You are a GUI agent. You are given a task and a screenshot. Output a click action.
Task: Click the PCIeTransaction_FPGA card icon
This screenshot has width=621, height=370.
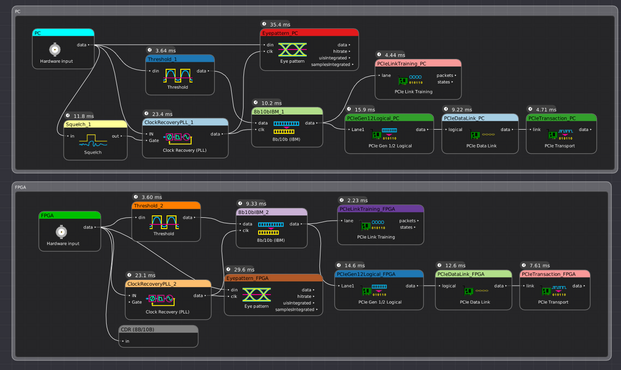tap(554, 291)
